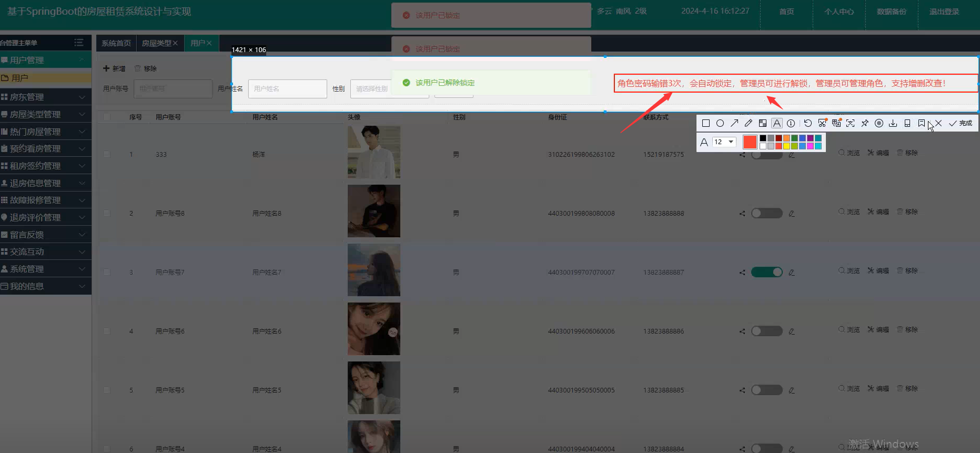Open 数据备份 in top navigation

[x=892, y=12]
